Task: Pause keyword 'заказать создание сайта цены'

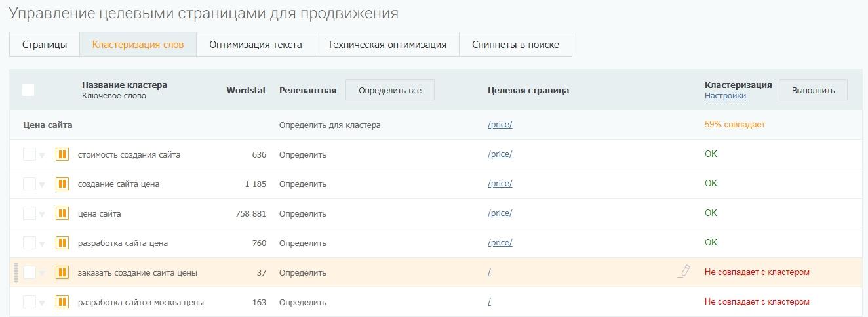Action: [x=62, y=273]
